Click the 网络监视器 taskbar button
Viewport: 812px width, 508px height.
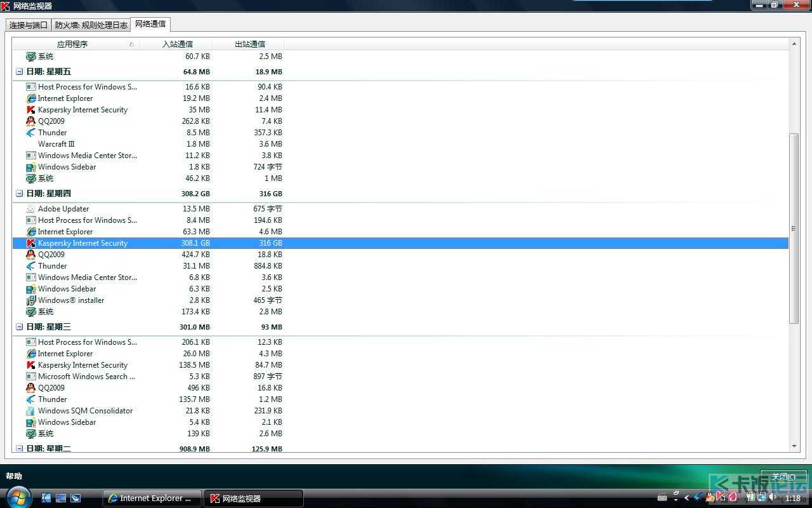253,498
